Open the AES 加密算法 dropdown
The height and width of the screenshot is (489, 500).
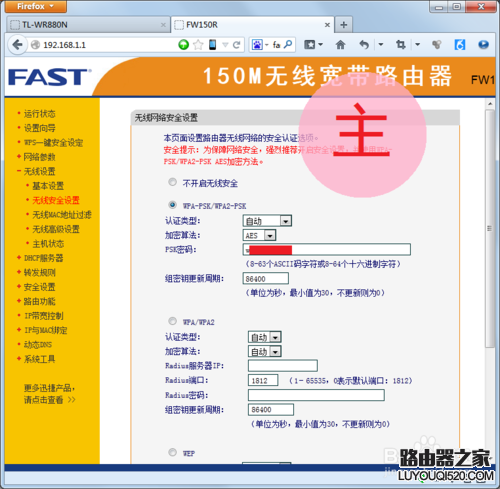coord(260,235)
